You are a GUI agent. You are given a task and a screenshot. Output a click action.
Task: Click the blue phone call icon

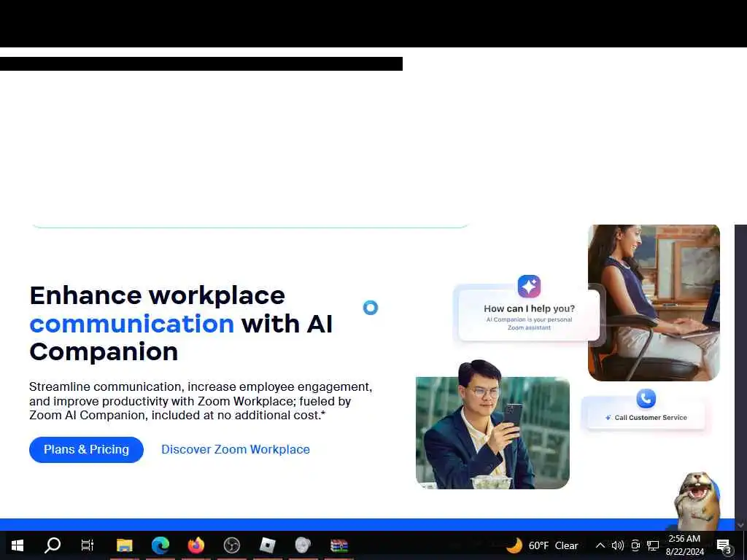[x=646, y=398]
